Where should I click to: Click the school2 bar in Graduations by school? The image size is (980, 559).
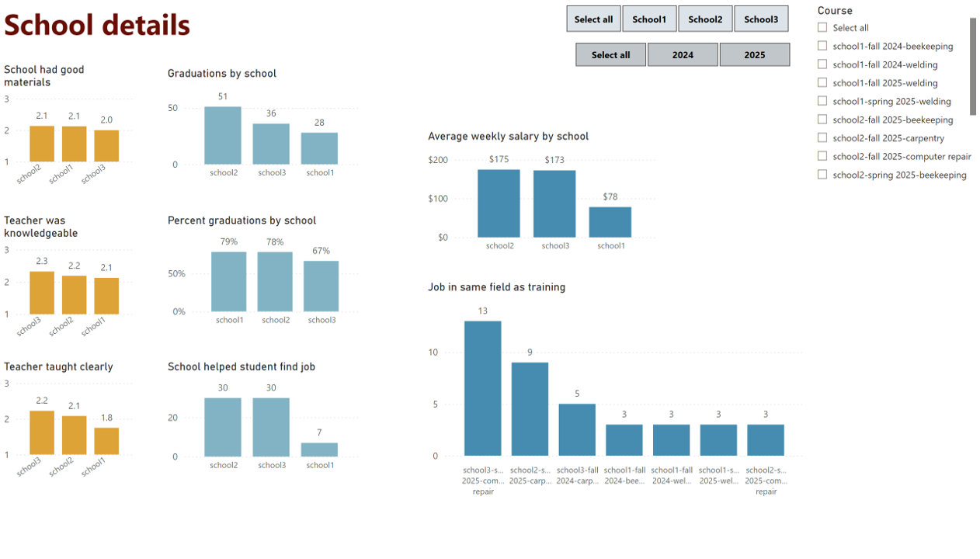224,136
